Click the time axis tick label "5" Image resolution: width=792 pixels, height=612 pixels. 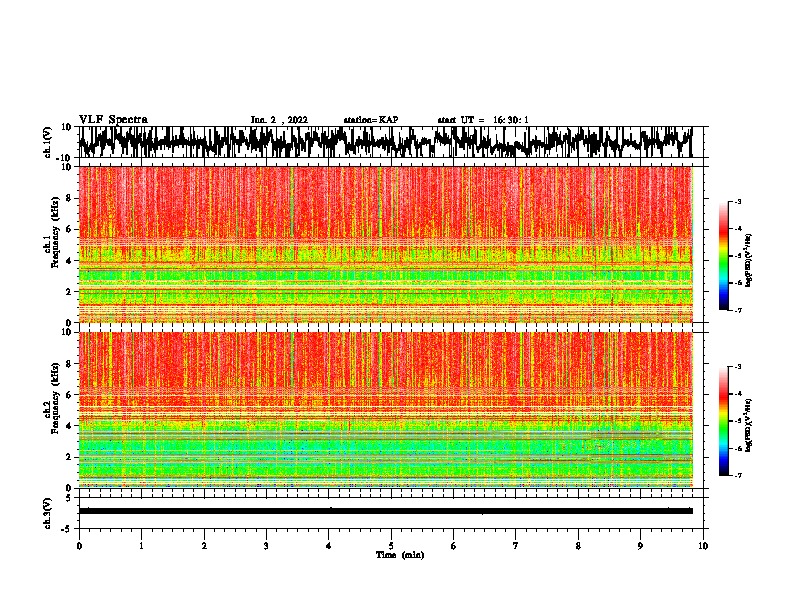tap(391, 546)
